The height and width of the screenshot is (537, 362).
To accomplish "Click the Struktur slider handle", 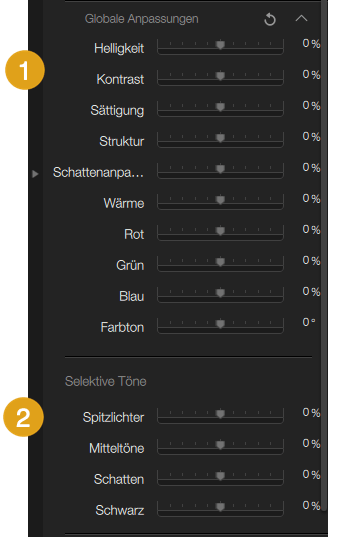I will tap(221, 138).
